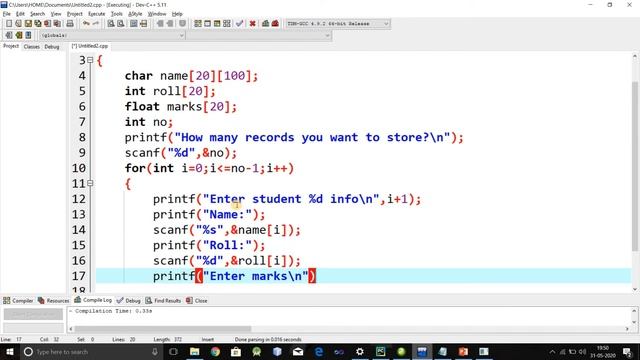Open the empty function members dropdown
The image size is (640, 360).
pos(259,36)
